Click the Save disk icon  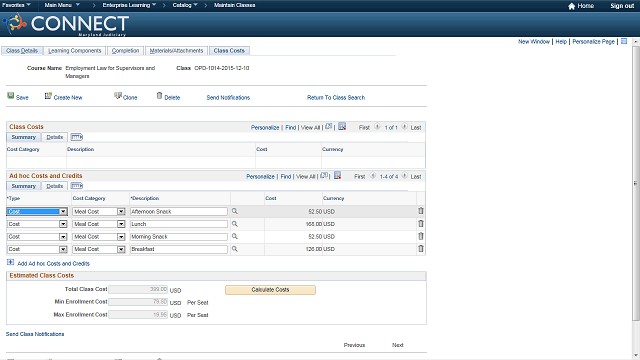click(x=11, y=96)
